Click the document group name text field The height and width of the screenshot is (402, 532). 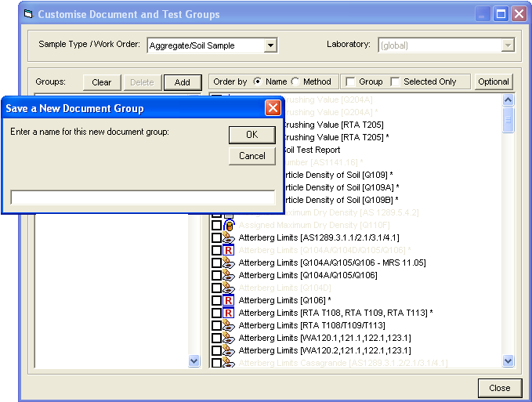pyautogui.click(x=143, y=197)
